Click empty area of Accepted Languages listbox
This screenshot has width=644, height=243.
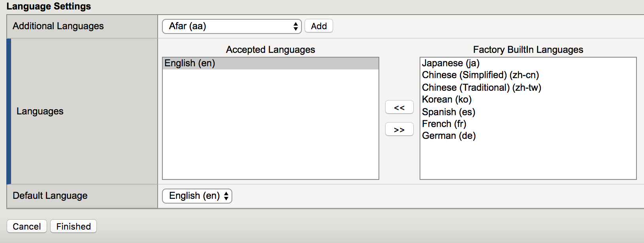[271, 124]
